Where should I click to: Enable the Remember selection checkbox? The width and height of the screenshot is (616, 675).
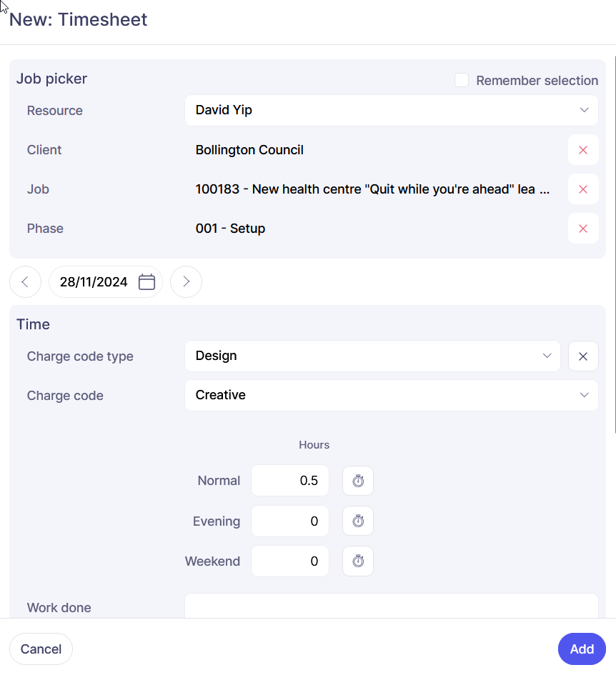coord(462,81)
